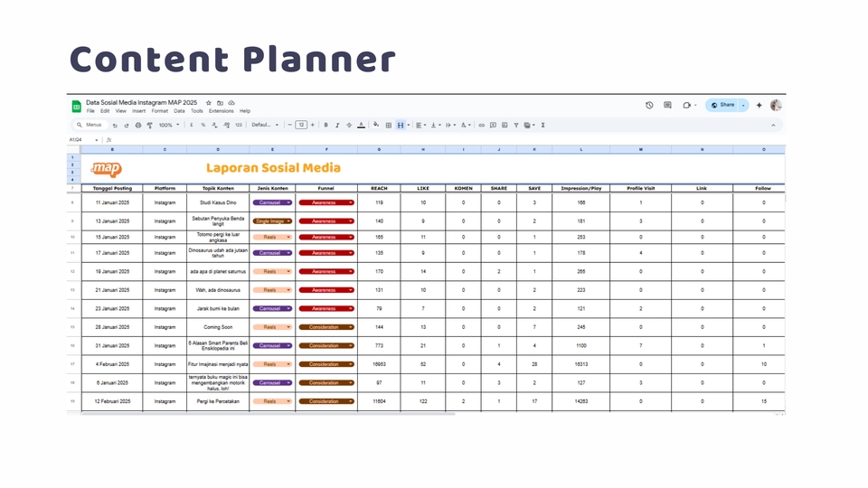
Task: Insert chart from toolbar
Action: click(505, 125)
